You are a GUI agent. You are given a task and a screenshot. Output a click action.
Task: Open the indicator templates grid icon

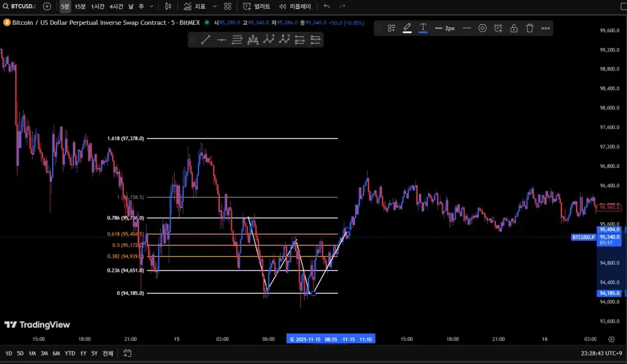228,6
